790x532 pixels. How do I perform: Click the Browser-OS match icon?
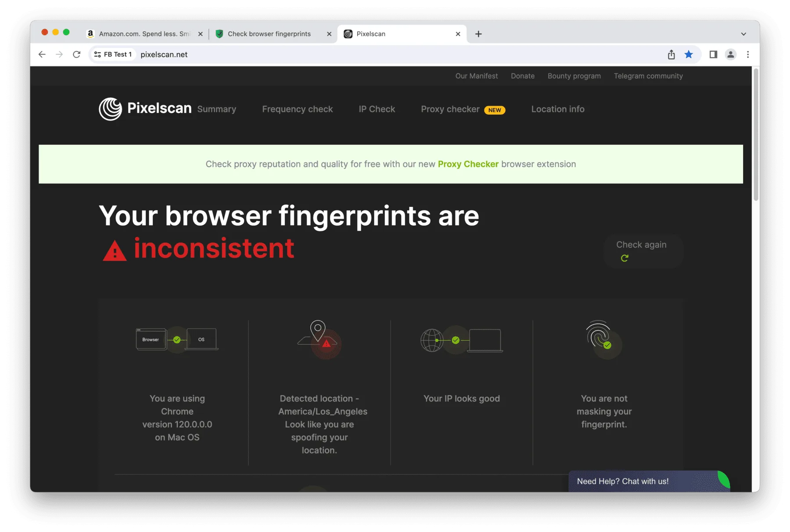(x=177, y=339)
